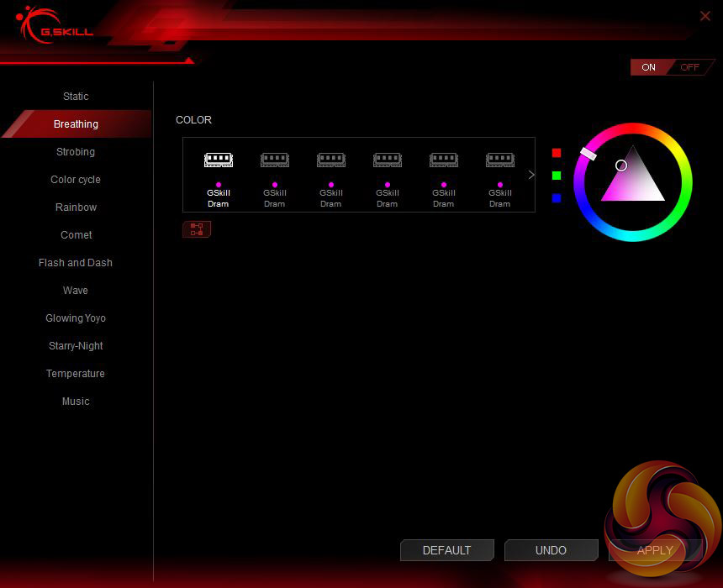Select the fourth GSkill Dram module icon
The width and height of the screenshot is (723, 588).
pos(387,160)
